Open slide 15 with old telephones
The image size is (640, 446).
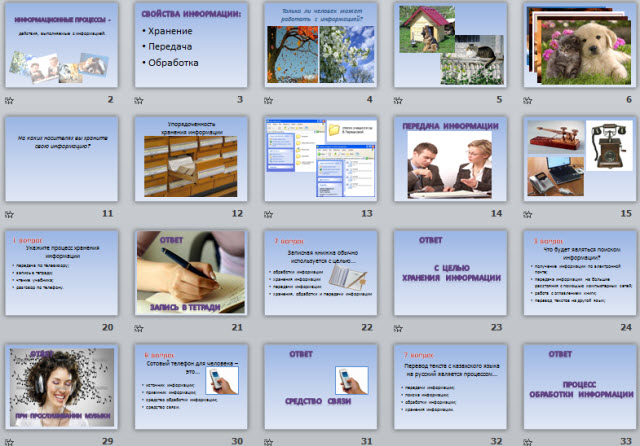579,159
